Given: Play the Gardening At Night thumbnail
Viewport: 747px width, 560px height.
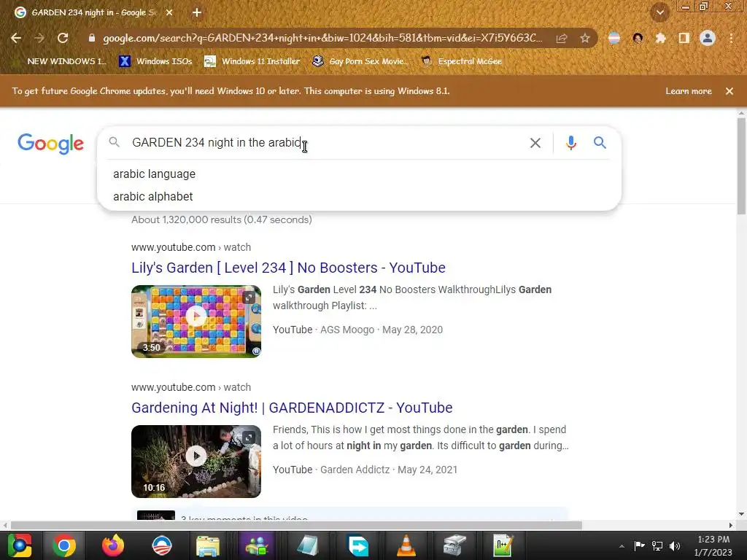Looking at the screenshot, I should coord(196,462).
